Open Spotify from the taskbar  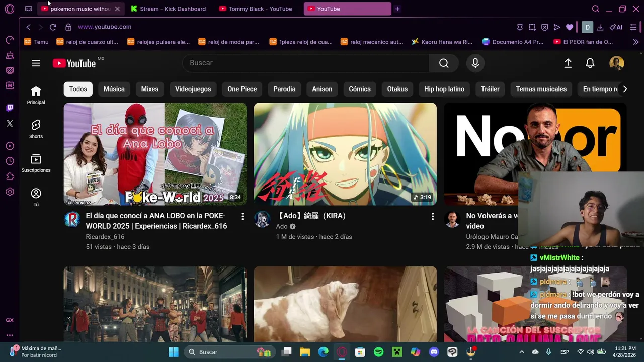[x=379, y=352]
